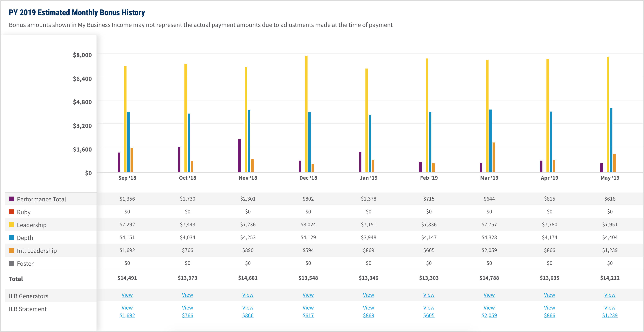Click the Jan '19 axis label
Screen dimensions: 644x332
coord(368,178)
